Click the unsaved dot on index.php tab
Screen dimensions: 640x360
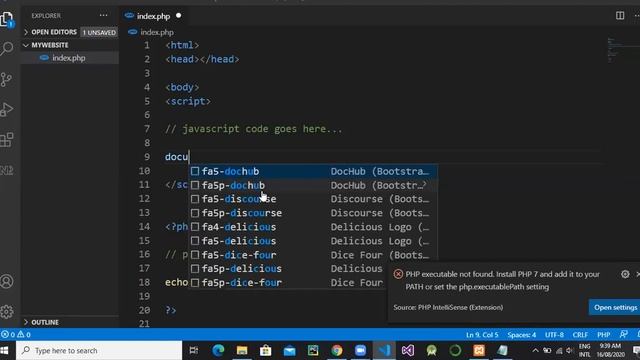(178, 16)
